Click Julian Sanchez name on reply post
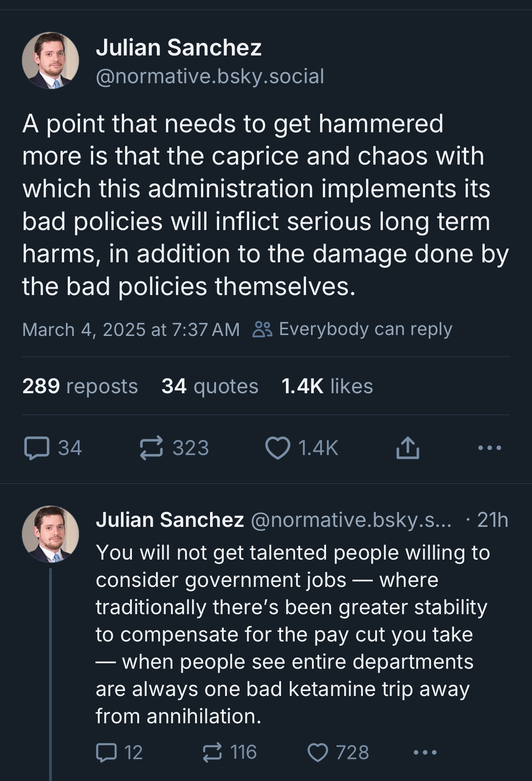Viewport: 532px width, 781px height. coord(170,520)
